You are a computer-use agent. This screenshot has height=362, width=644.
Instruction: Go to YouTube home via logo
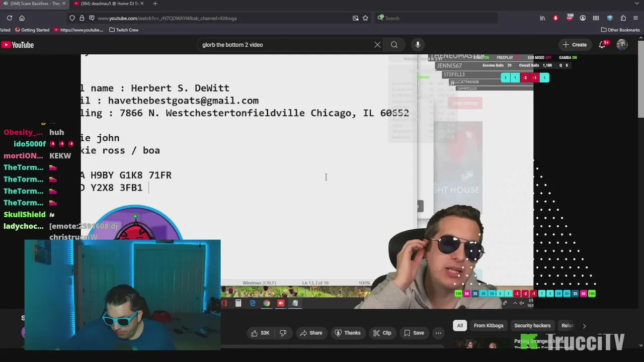coord(18,45)
